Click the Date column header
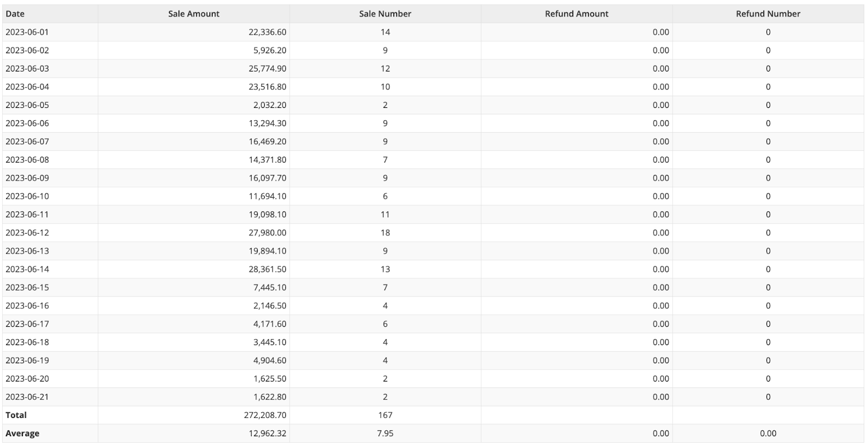The height and width of the screenshot is (446, 868). [x=15, y=14]
